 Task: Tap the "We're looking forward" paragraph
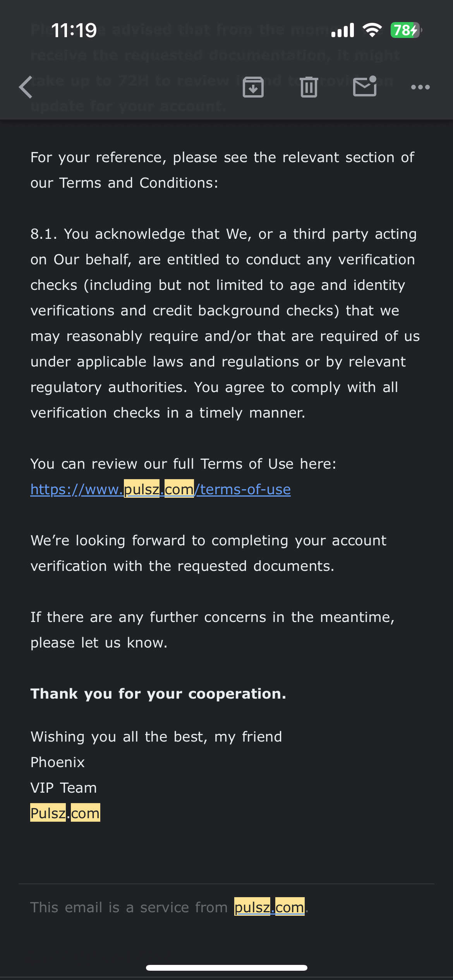pyautogui.click(x=208, y=553)
